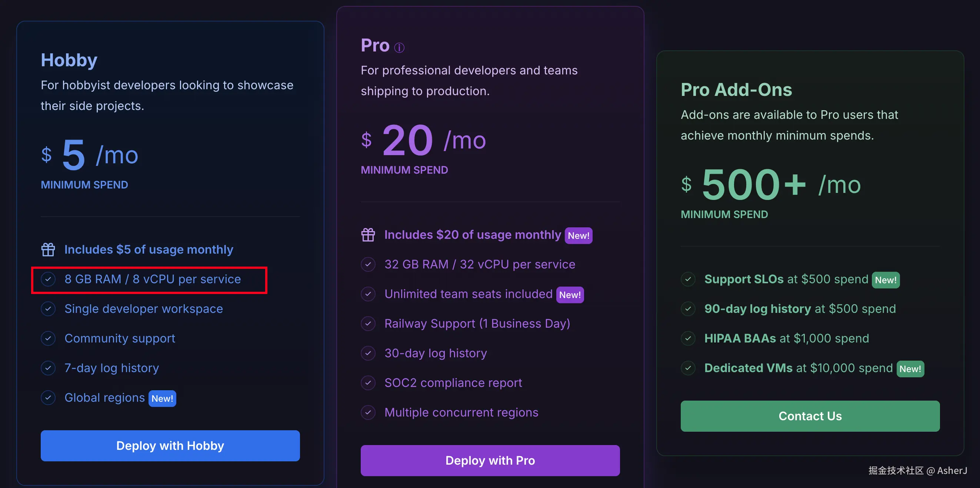Click the gift icon in Hobby plan
Viewport: 980px width, 488px height.
pyautogui.click(x=48, y=250)
